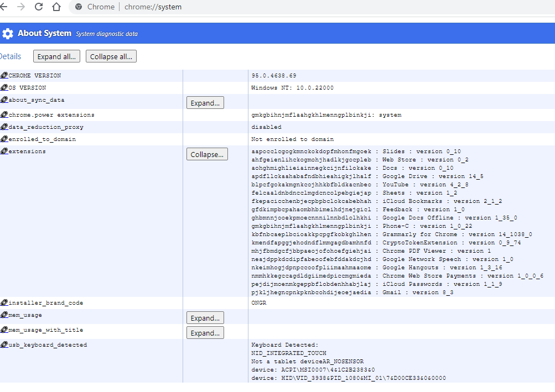
Task: Click the Grammarly for Chrome line
Action: pos(392,234)
